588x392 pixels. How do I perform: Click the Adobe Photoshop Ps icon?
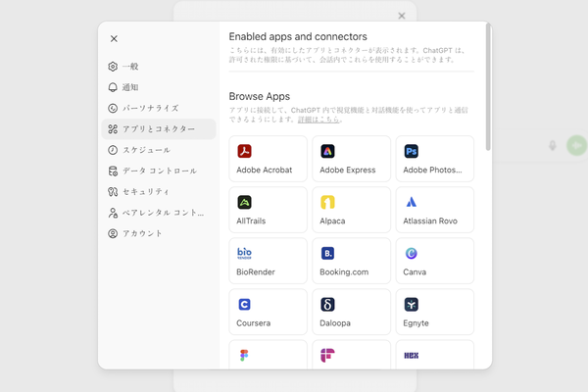[412, 151]
